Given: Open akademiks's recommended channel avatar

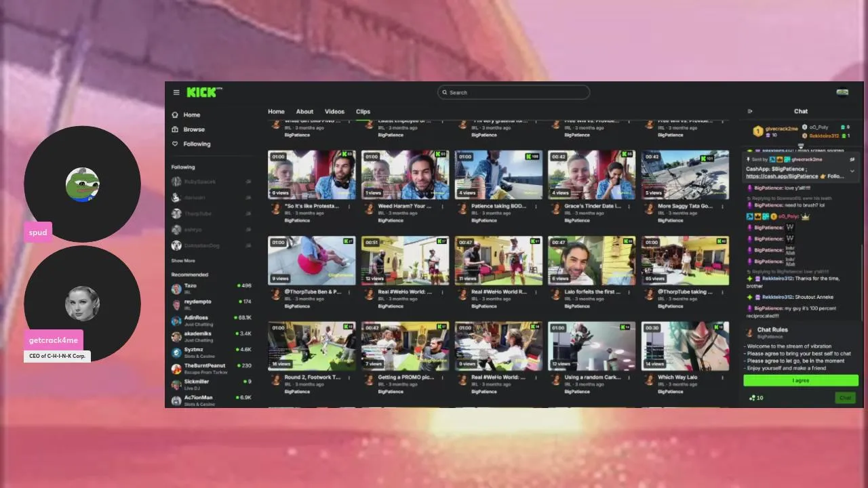Looking at the screenshot, I should [176, 336].
